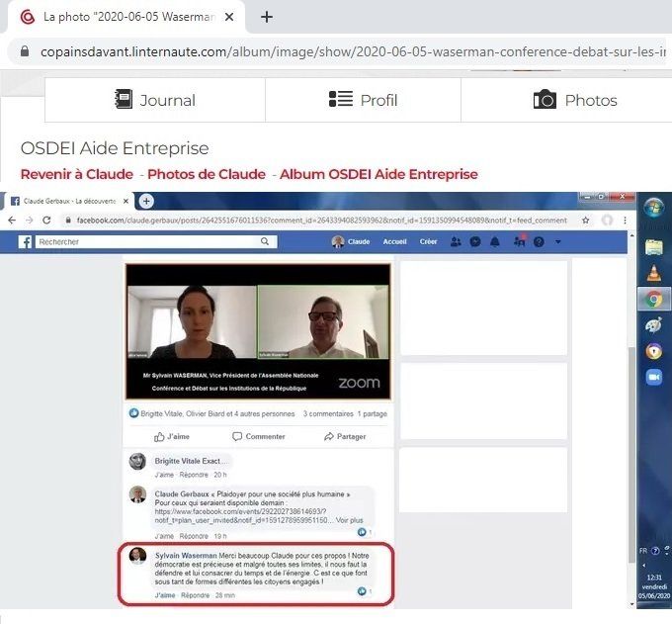
Task: Click the Chrome icon in the taskbar
Action: [x=653, y=299]
